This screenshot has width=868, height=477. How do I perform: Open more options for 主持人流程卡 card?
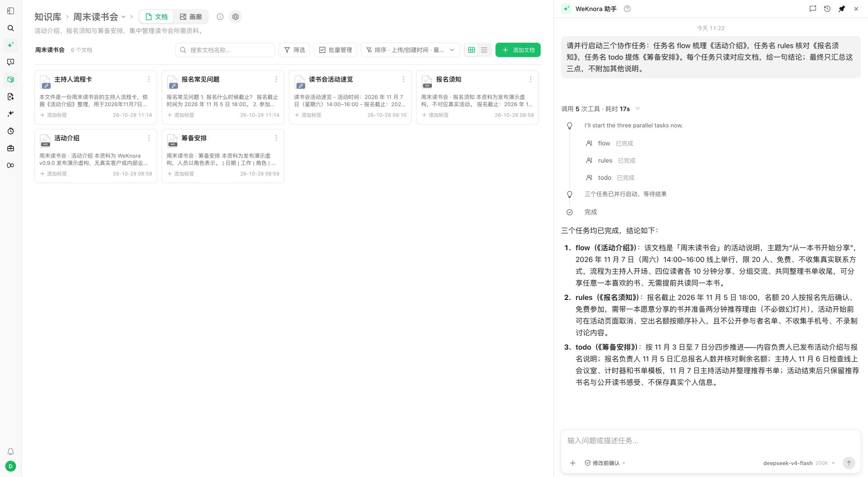tap(149, 79)
